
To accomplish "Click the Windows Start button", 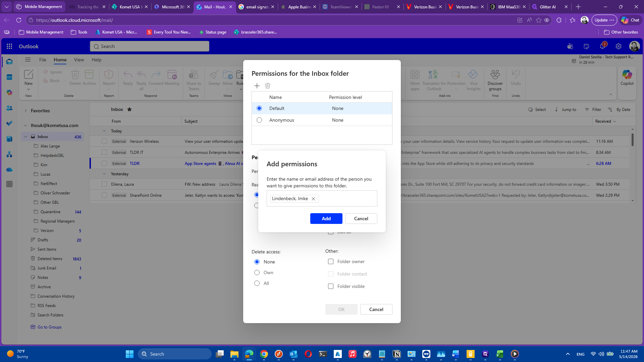I will 129,354.
